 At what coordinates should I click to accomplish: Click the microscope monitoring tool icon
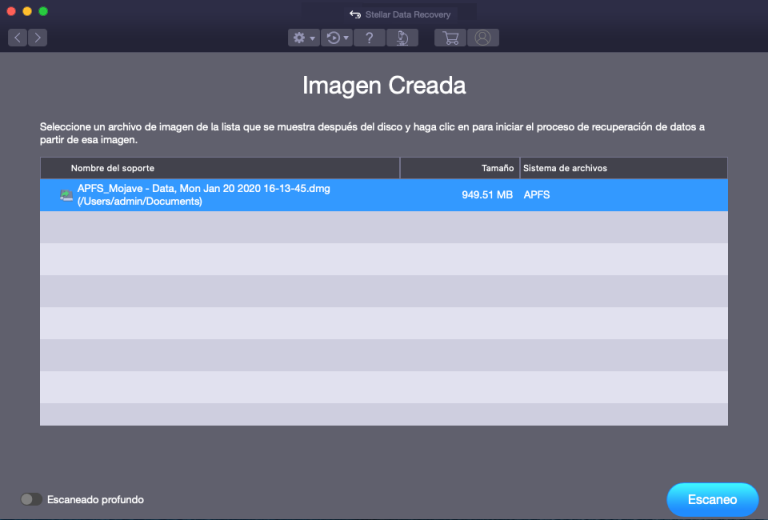pyautogui.click(x=401, y=38)
